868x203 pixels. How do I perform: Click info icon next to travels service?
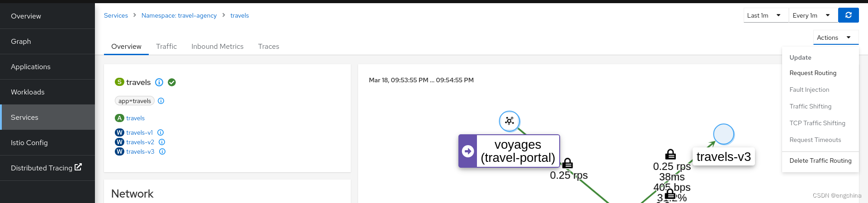pyautogui.click(x=159, y=82)
